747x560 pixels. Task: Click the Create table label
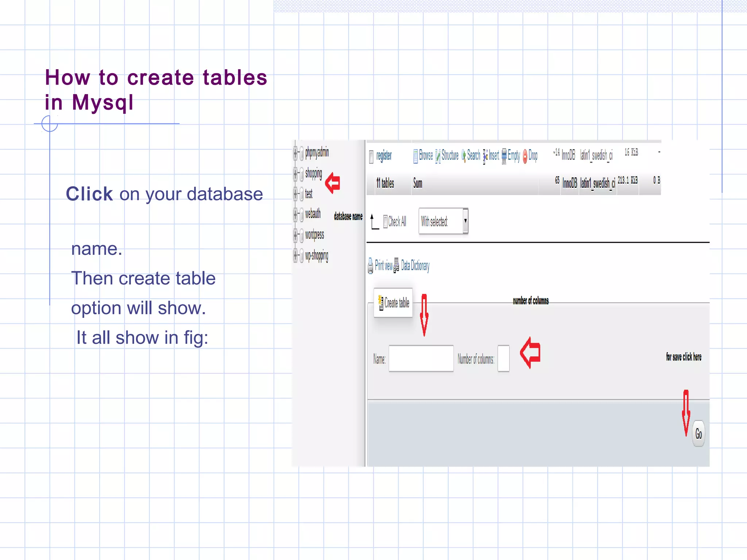pos(397,303)
